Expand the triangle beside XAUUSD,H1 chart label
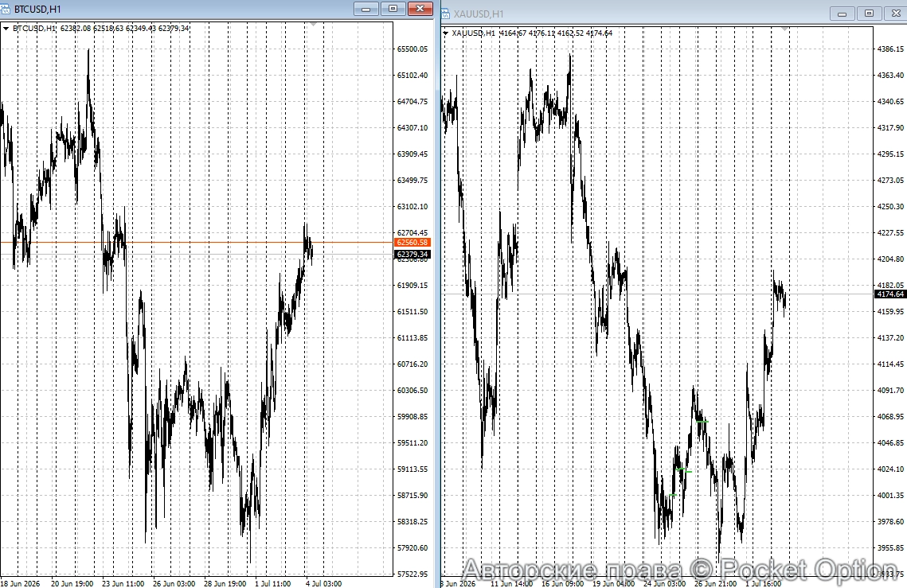This screenshot has height=588, width=907. click(445, 33)
